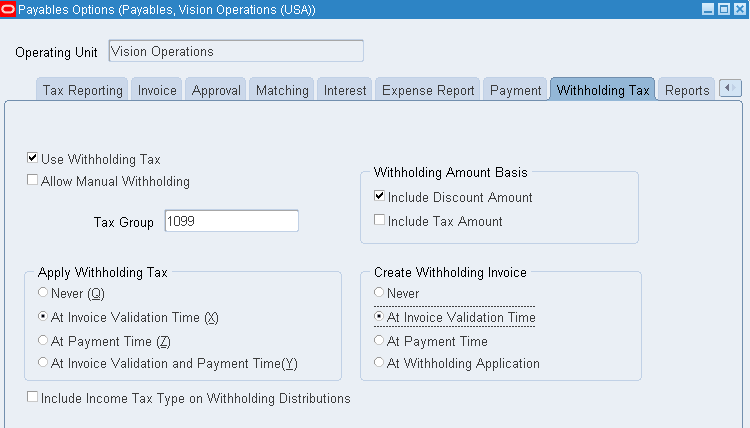Select the Matching tab
This screenshot has height=428, width=750.
pos(282,90)
